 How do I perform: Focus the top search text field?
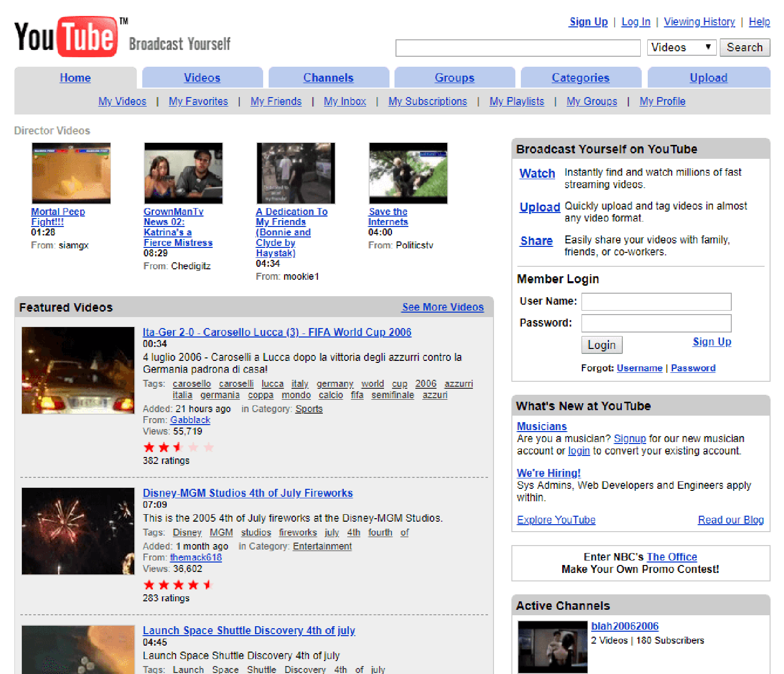point(518,48)
